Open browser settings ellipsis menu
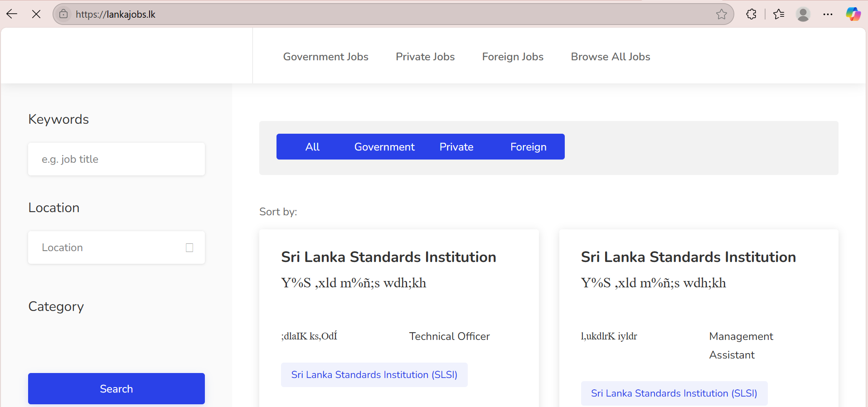Screen dimensions: 868x407 828,14
